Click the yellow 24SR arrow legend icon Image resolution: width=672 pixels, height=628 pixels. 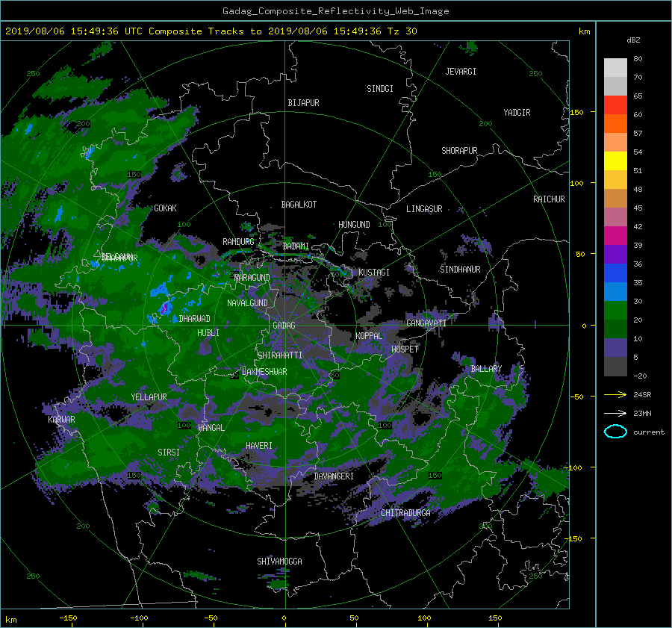coord(615,394)
